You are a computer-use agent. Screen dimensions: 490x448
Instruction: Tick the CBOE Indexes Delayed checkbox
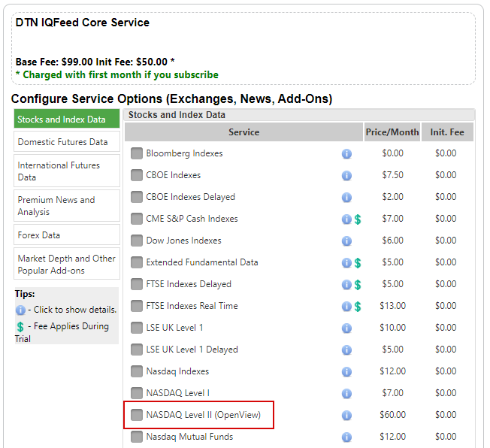137,197
